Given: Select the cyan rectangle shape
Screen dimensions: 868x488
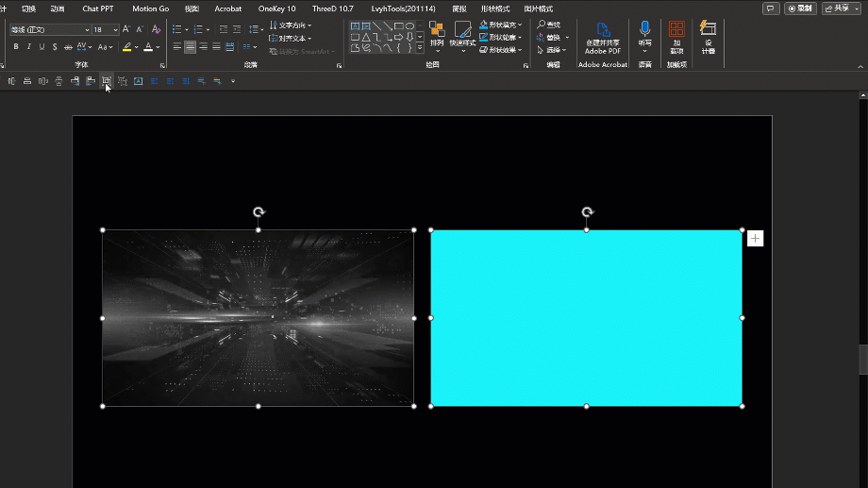Looking at the screenshot, I should pos(586,318).
